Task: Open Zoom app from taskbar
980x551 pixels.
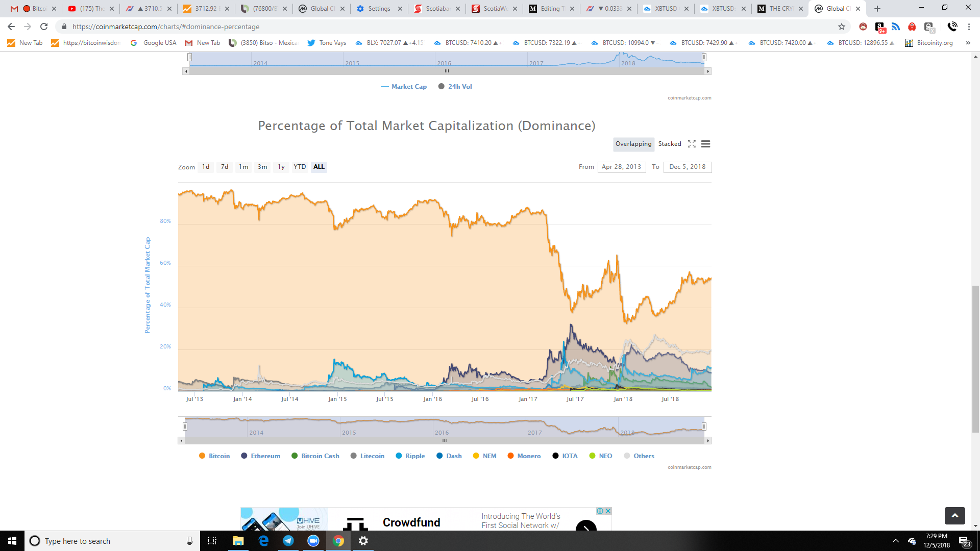Action: coord(313,541)
